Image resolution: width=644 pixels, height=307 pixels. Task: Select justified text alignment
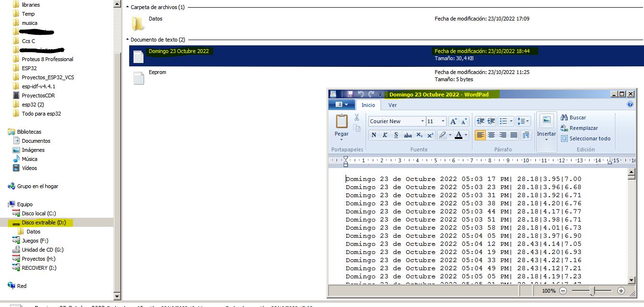514,135
